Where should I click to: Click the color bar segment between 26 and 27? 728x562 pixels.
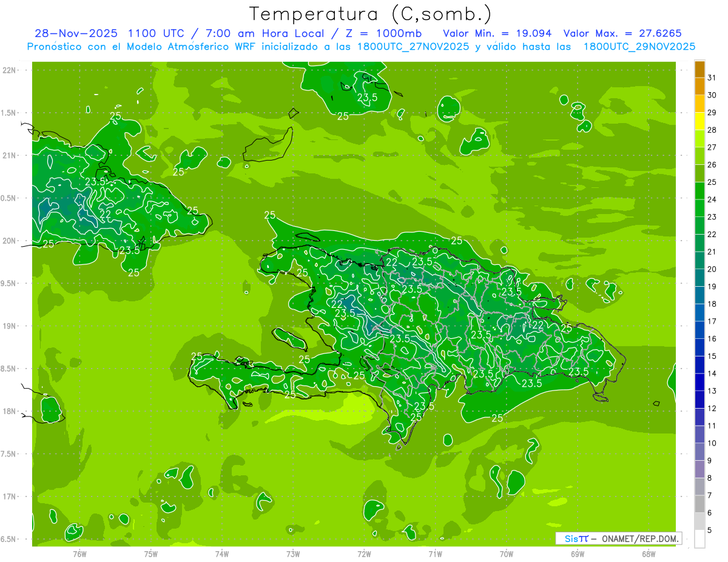(699, 156)
